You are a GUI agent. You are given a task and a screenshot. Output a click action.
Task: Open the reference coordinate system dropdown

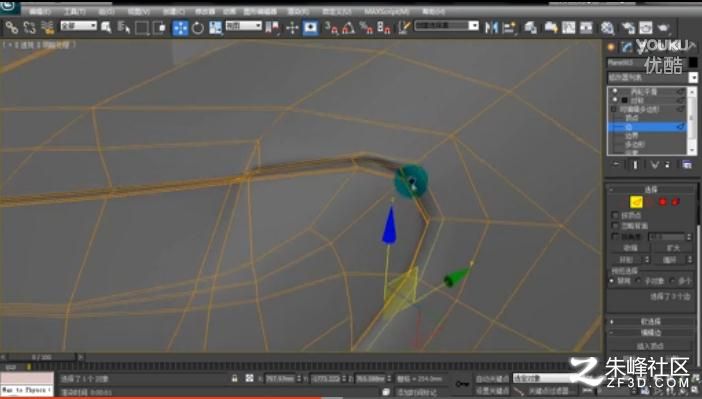point(243,26)
